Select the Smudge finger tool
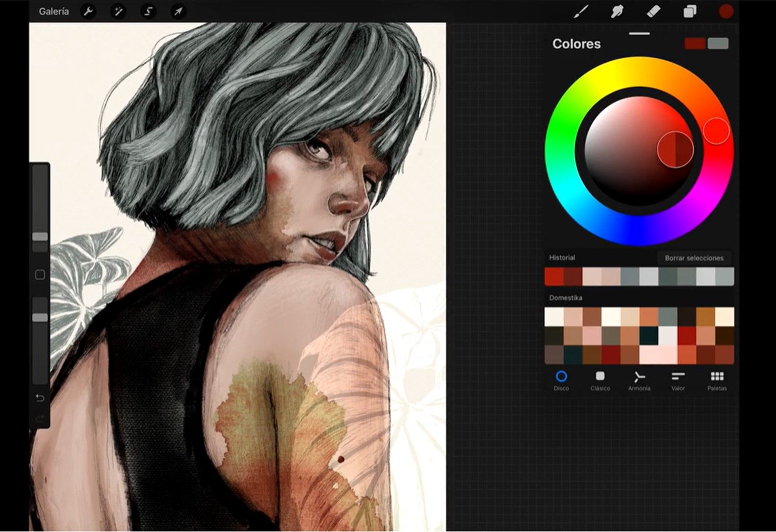 coord(617,11)
